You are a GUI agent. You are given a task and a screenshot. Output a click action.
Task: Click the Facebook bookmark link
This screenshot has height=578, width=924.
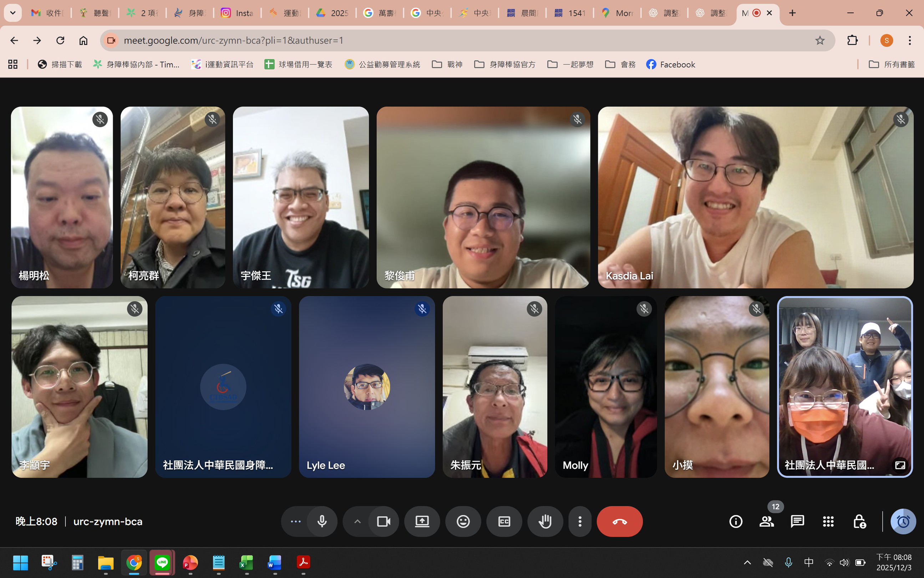point(670,64)
